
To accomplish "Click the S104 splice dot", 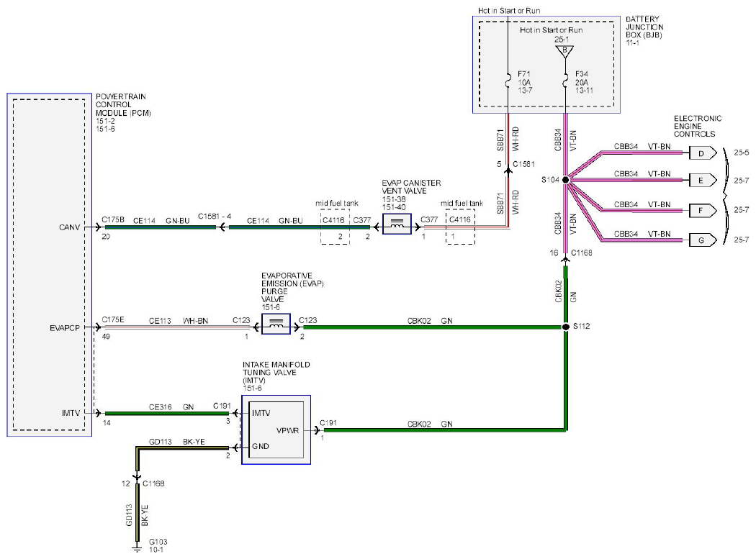I will [x=565, y=180].
